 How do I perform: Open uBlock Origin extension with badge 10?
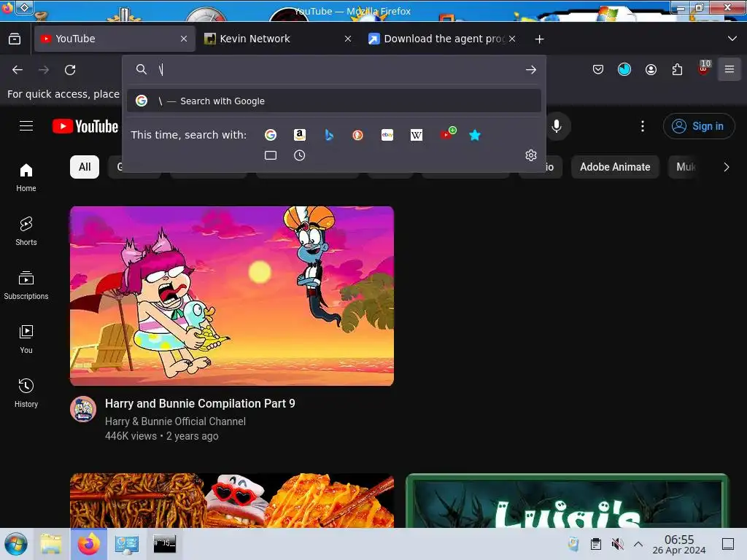pos(704,69)
